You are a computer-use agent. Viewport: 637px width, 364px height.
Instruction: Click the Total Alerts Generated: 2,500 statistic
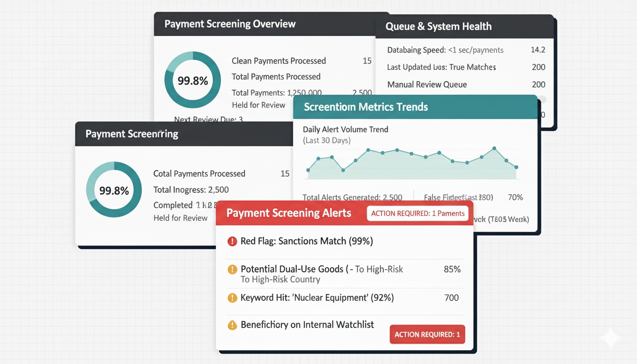pyautogui.click(x=352, y=197)
